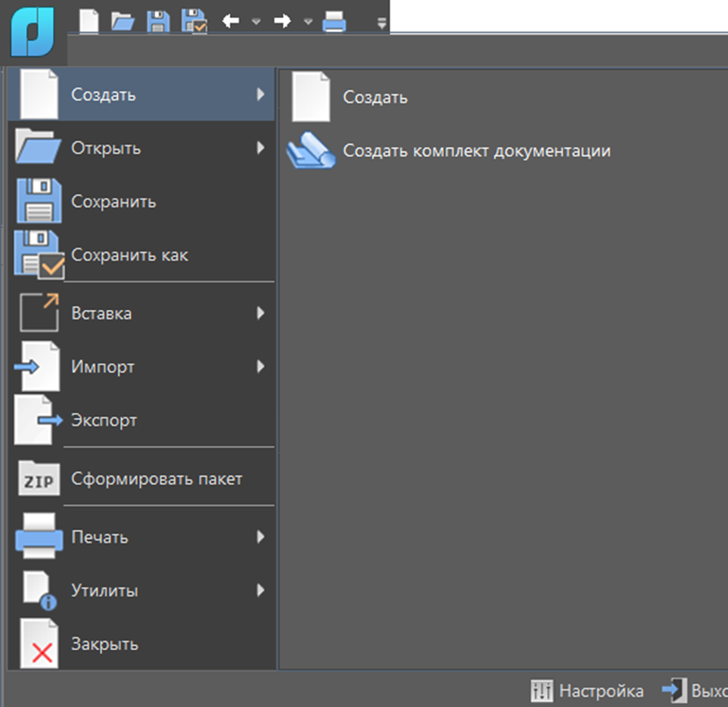Open the Импорт menu entry

[x=142, y=366]
